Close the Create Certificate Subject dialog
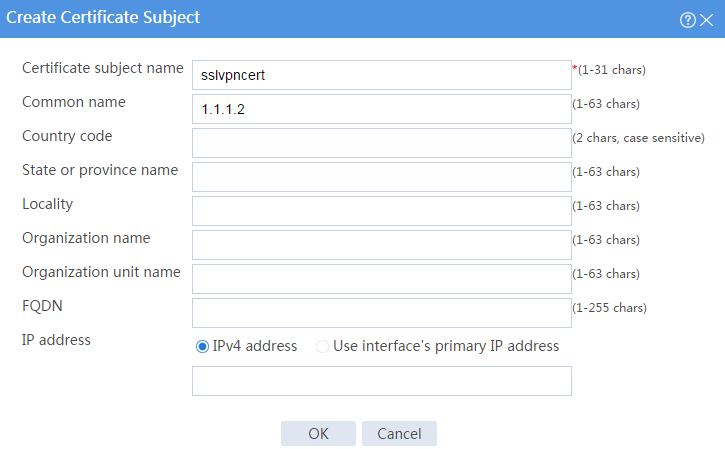This screenshot has width=725, height=449. click(707, 20)
